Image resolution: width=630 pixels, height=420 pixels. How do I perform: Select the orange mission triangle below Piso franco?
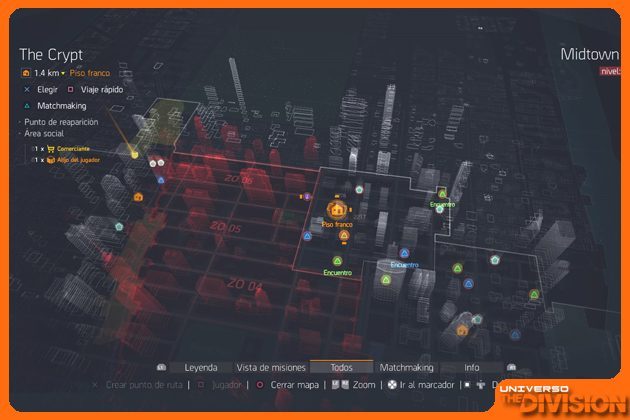coord(344,236)
